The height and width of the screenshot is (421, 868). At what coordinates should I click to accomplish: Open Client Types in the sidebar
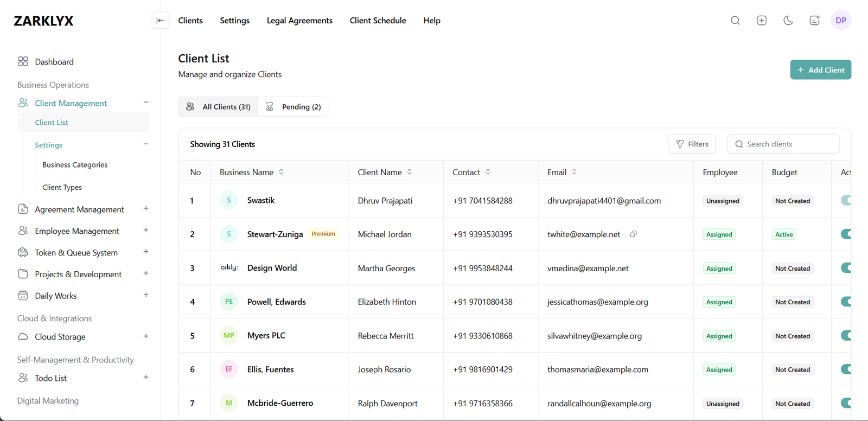pos(62,187)
